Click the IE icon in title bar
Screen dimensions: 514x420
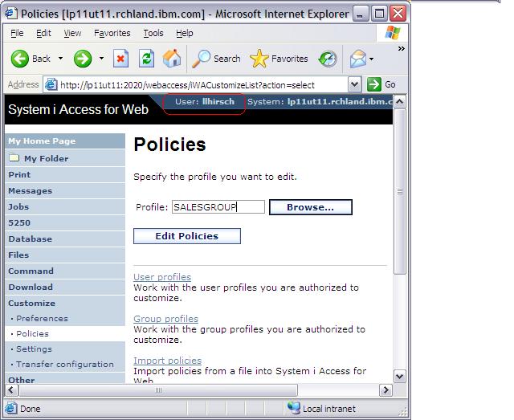10,14
